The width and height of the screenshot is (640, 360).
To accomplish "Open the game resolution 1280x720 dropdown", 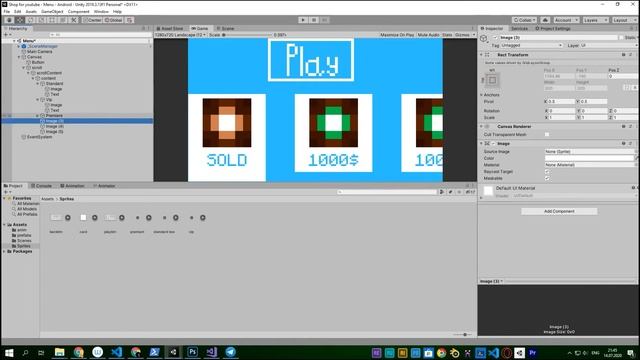I will click(x=180, y=35).
